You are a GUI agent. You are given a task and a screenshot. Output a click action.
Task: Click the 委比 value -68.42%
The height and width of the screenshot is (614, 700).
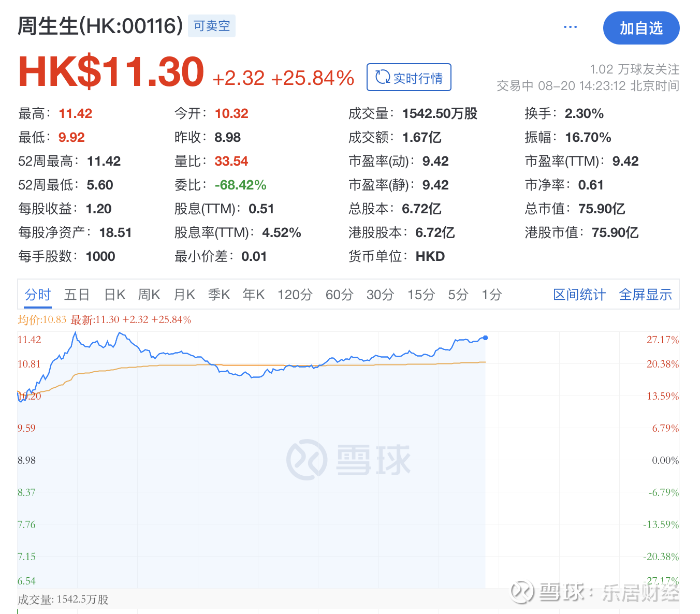tap(241, 185)
